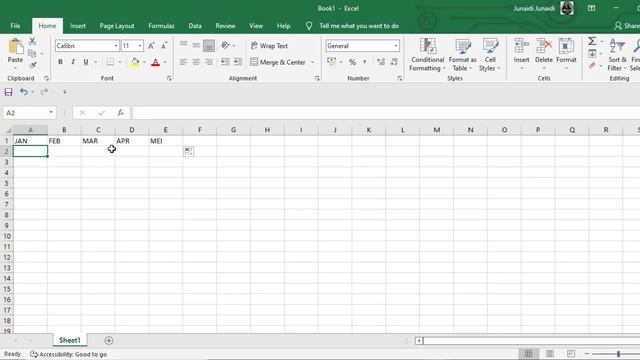The width and height of the screenshot is (640, 360).
Task: Switch to the Formulas tab
Action: click(161, 26)
